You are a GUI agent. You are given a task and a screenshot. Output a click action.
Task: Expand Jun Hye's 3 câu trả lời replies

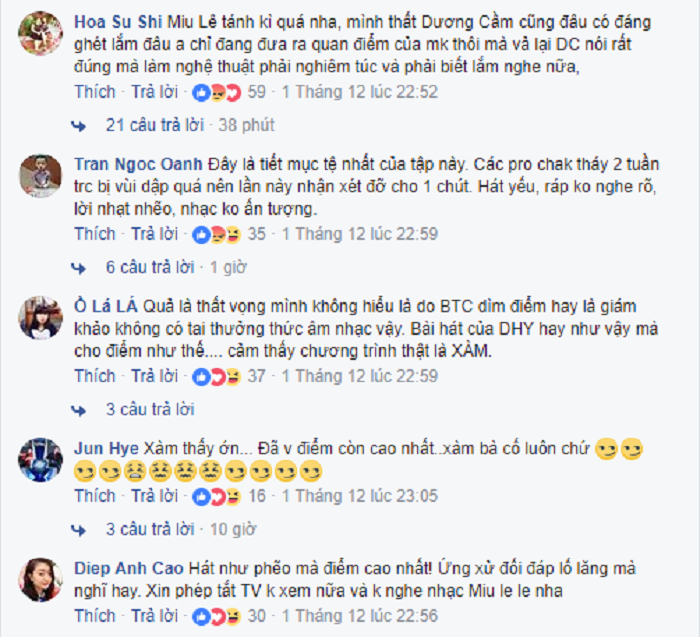click(x=150, y=529)
